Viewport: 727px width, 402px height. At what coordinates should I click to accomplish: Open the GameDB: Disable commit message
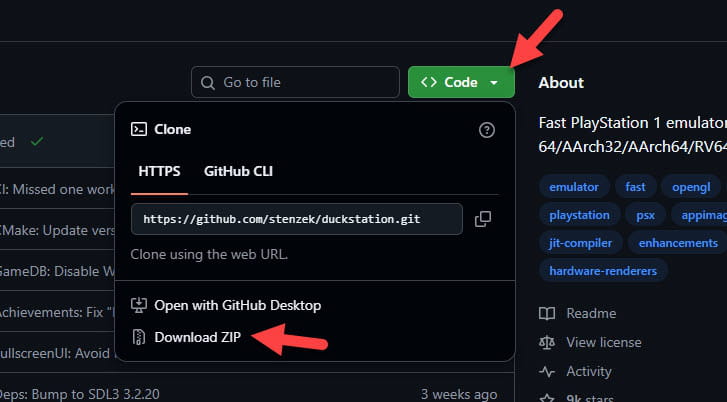click(x=57, y=271)
